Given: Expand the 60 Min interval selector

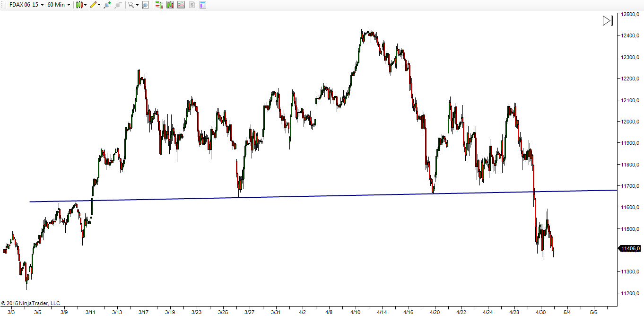Looking at the screenshot, I should point(59,5).
